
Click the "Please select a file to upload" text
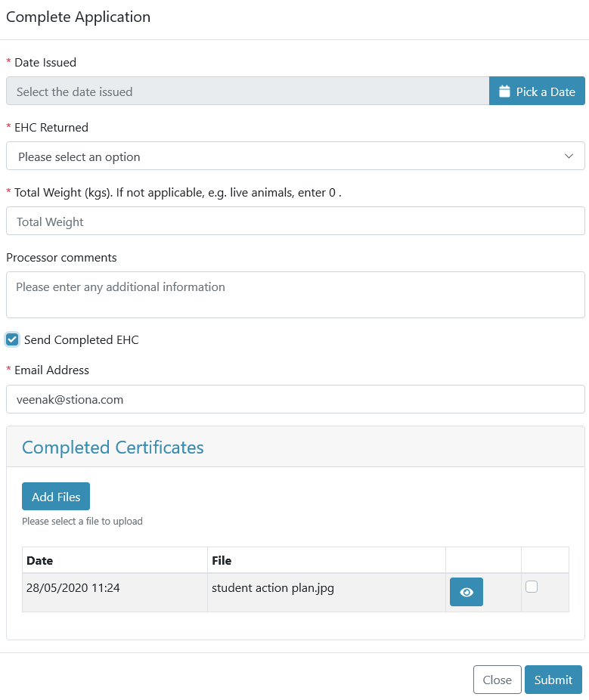(x=82, y=521)
